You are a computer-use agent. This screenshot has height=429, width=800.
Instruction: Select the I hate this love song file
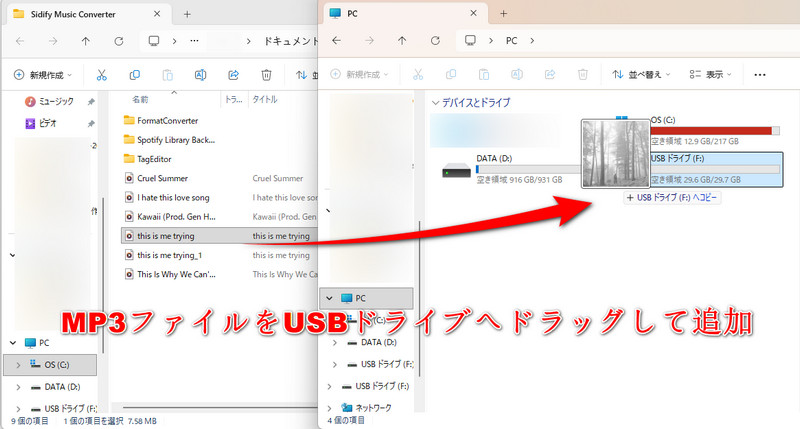[167, 197]
